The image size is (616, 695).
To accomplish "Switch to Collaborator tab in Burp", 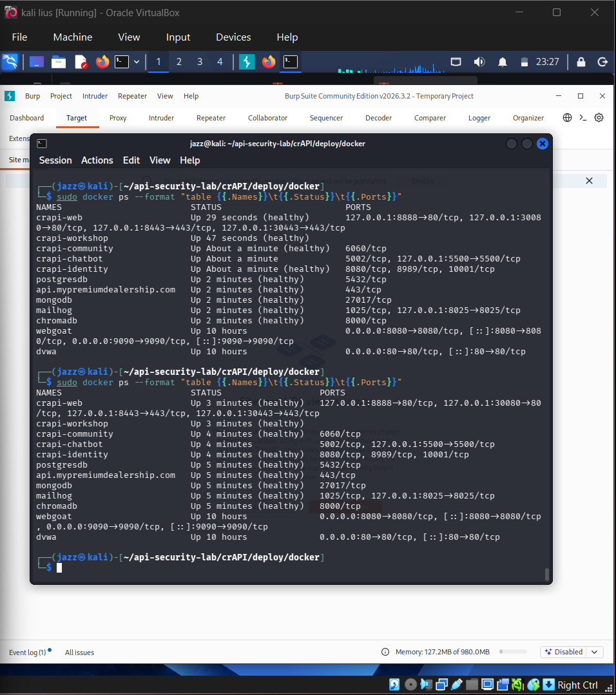I will point(267,118).
